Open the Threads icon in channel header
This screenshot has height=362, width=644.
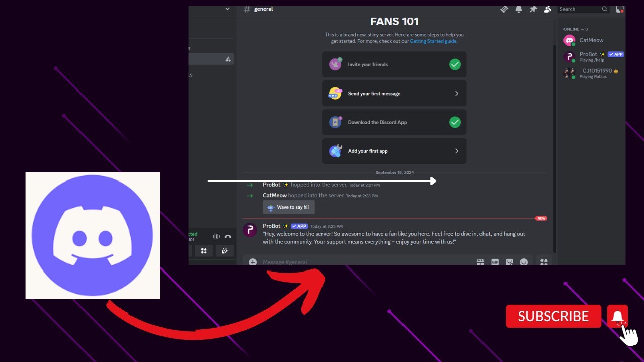coord(504,9)
